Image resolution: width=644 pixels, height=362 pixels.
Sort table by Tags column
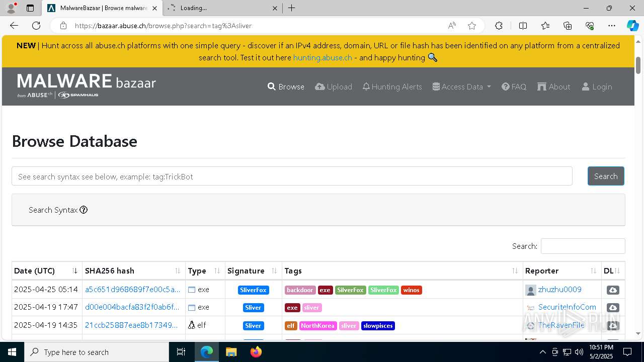pos(403,270)
